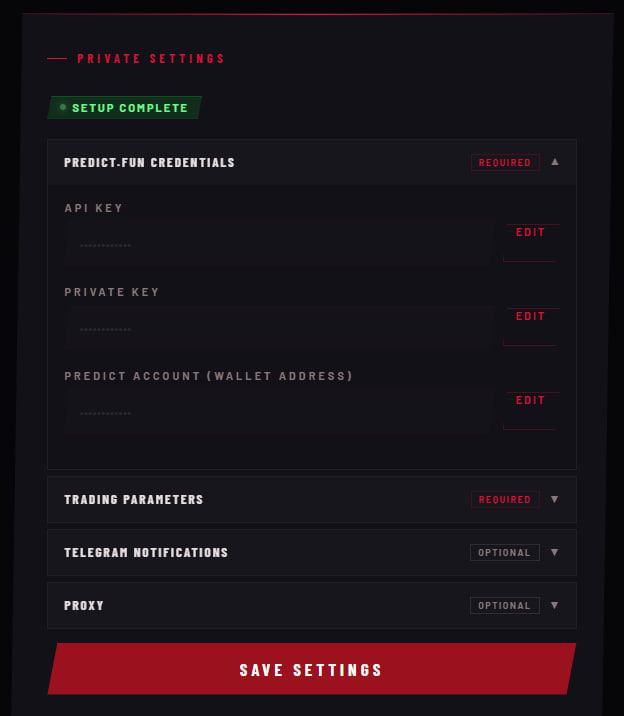Click the Predict.fun Credentials section title
This screenshot has width=624, height=716.
pyautogui.click(x=149, y=162)
